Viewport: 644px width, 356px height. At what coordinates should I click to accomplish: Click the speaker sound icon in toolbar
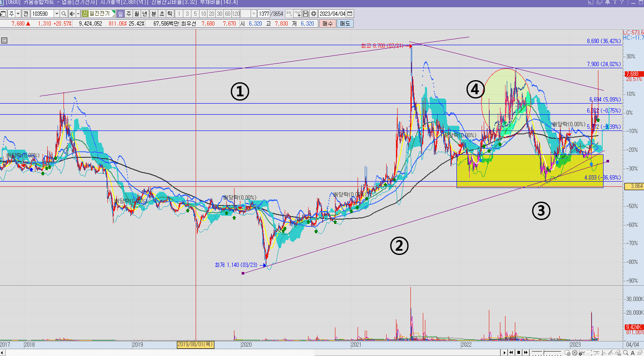pos(72,14)
